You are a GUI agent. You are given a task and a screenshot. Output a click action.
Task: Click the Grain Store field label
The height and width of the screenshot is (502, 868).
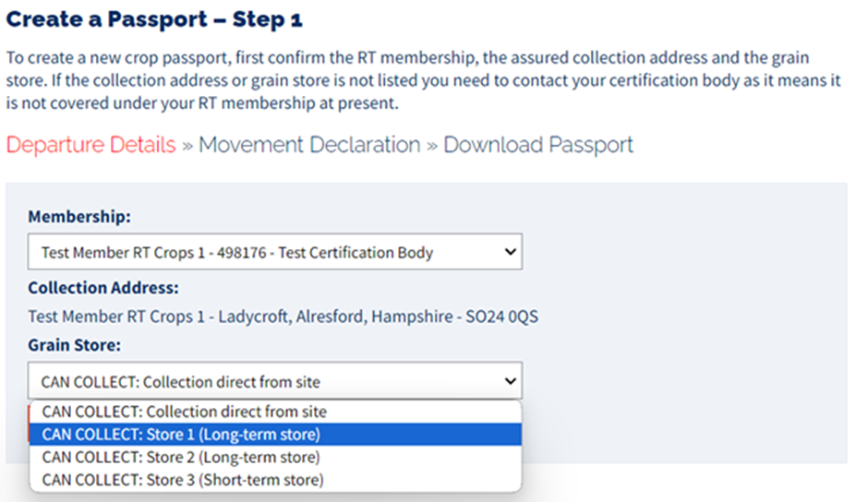coord(75,345)
